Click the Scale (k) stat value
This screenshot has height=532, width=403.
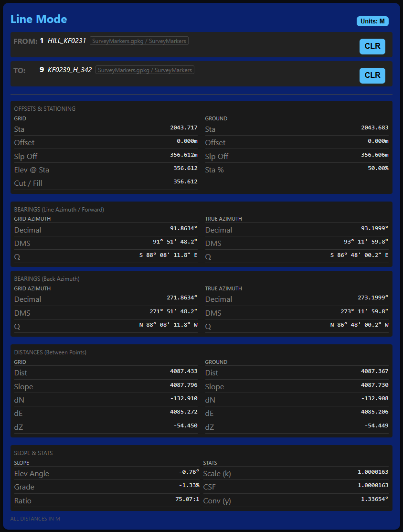tap(372, 471)
